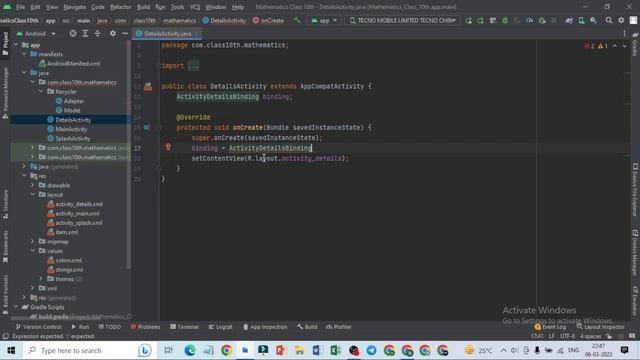This screenshot has width=640, height=360.
Task: Open the Event Log
Action: [550, 327]
